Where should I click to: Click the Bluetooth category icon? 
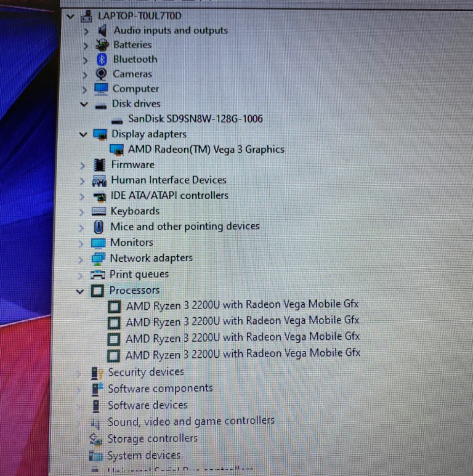[x=102, y=59]
